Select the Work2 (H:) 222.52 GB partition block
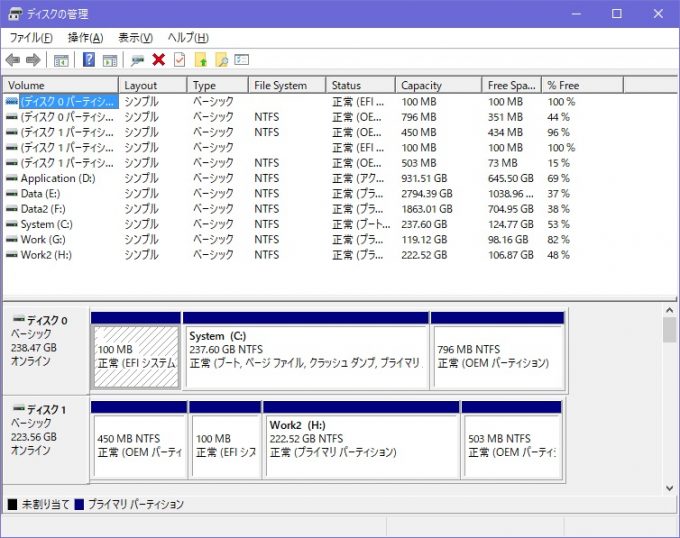 tap(361, 440)
